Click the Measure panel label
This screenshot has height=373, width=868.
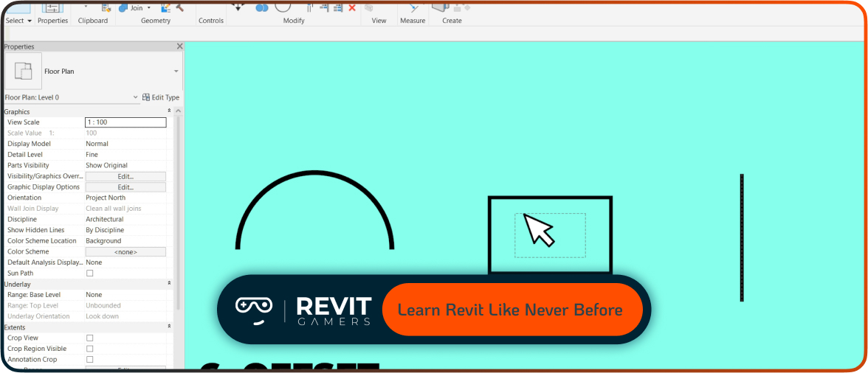coord(413,21)
